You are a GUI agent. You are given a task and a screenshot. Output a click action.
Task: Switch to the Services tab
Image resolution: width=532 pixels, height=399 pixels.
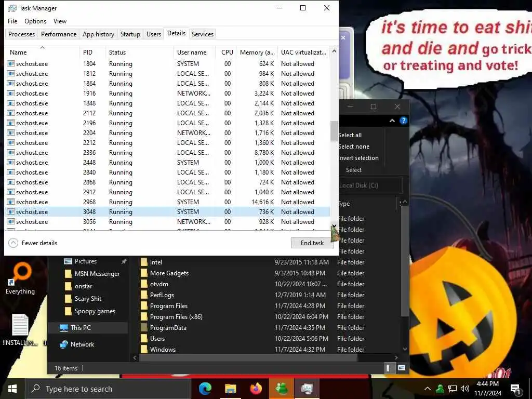pyautogui.click(x=203, y=34)
